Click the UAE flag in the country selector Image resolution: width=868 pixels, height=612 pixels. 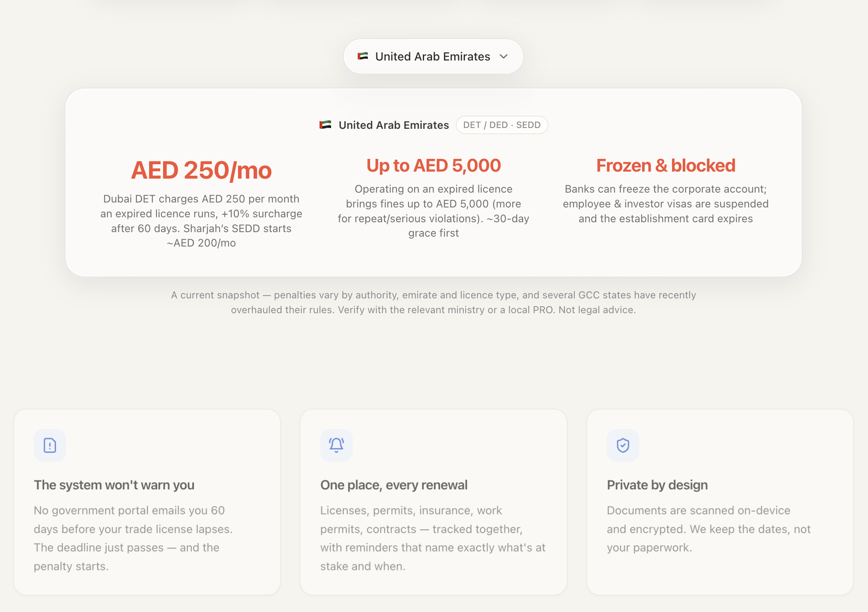coord(363,56)
